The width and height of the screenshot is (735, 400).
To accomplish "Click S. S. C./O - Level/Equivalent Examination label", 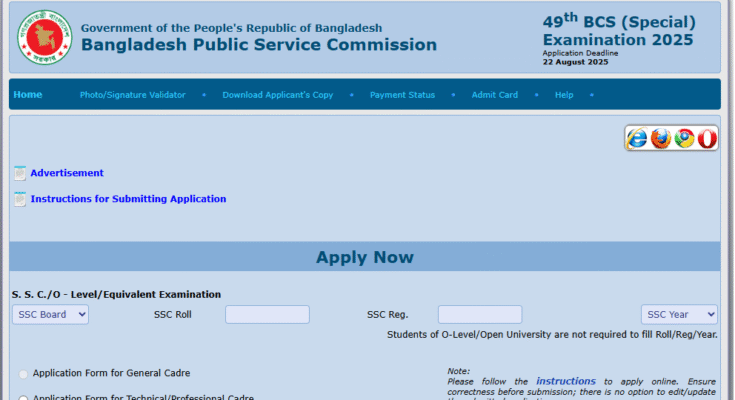I will click(116, 294).
